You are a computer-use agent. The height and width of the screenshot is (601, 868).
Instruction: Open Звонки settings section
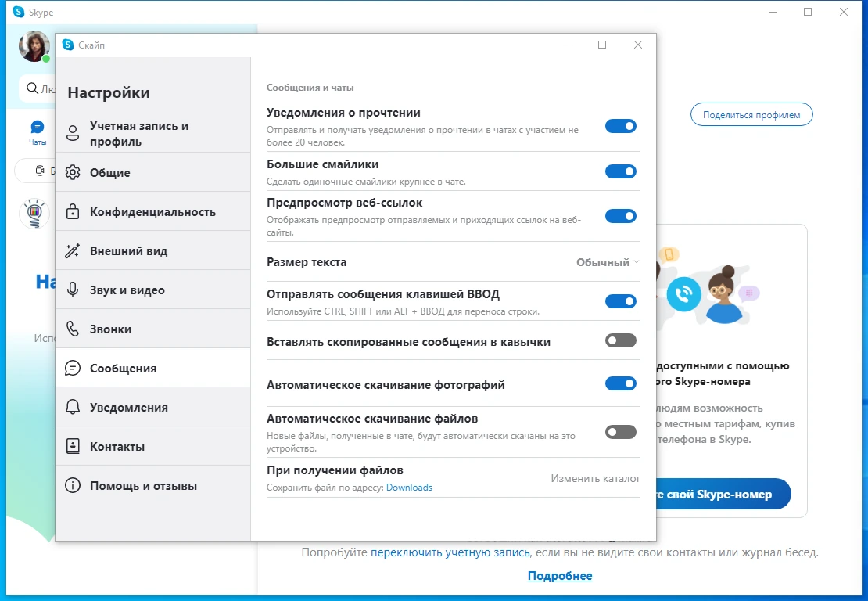click(153, 329)
